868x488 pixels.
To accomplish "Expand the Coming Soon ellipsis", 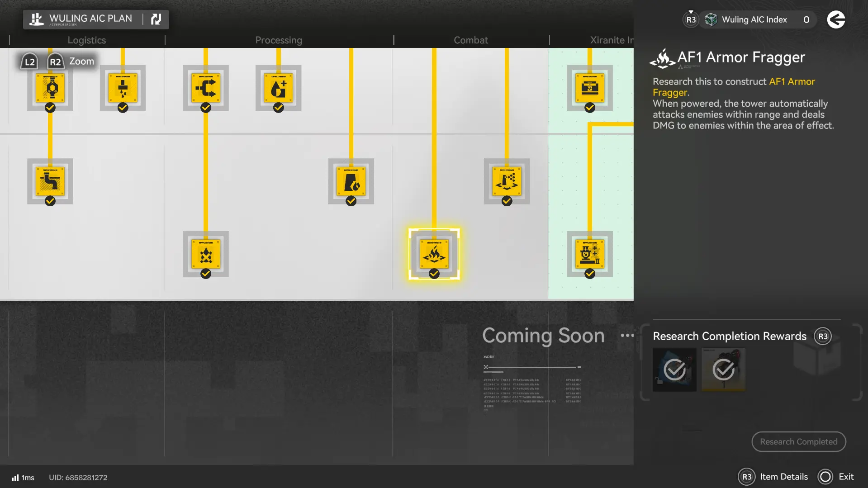I will pos(627,335).
